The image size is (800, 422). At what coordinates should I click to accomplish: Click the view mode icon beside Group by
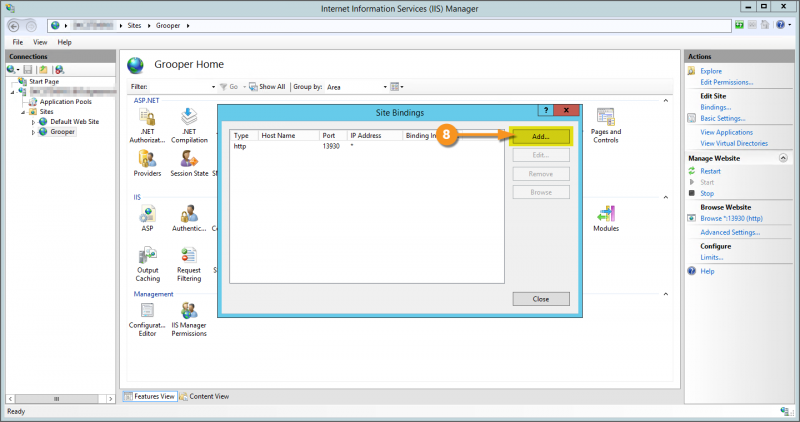396,87
